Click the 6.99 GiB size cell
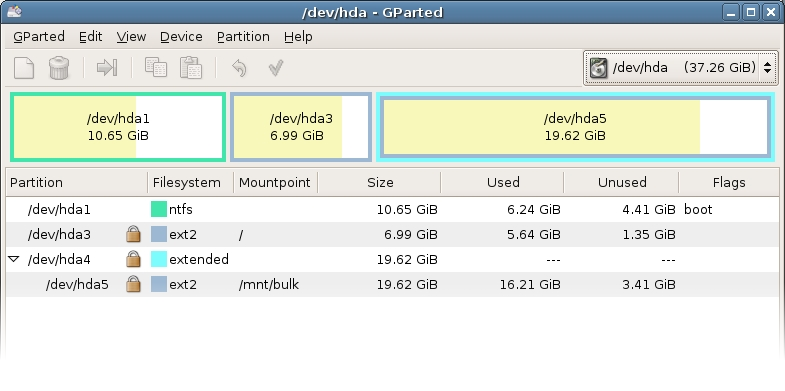Viewport: 785px width, 391px height. (411, 234)
